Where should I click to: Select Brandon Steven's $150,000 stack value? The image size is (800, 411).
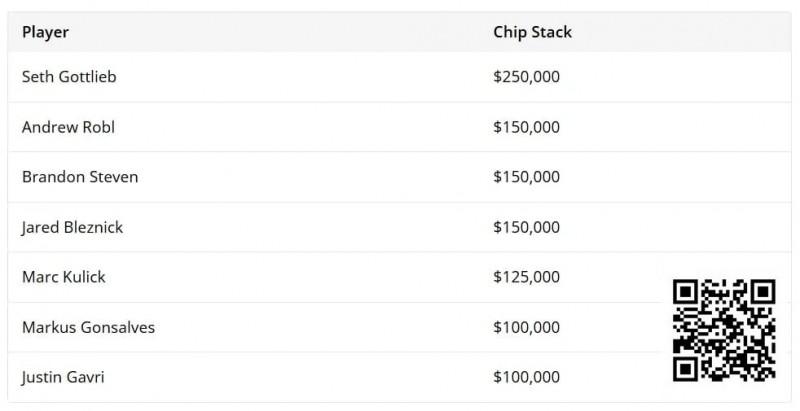coord(526,177)
